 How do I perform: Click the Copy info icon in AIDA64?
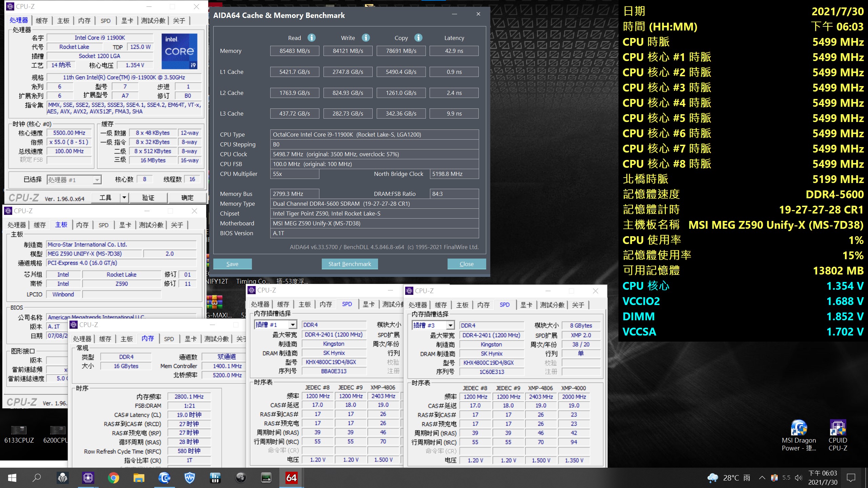(x=418, y=38)
